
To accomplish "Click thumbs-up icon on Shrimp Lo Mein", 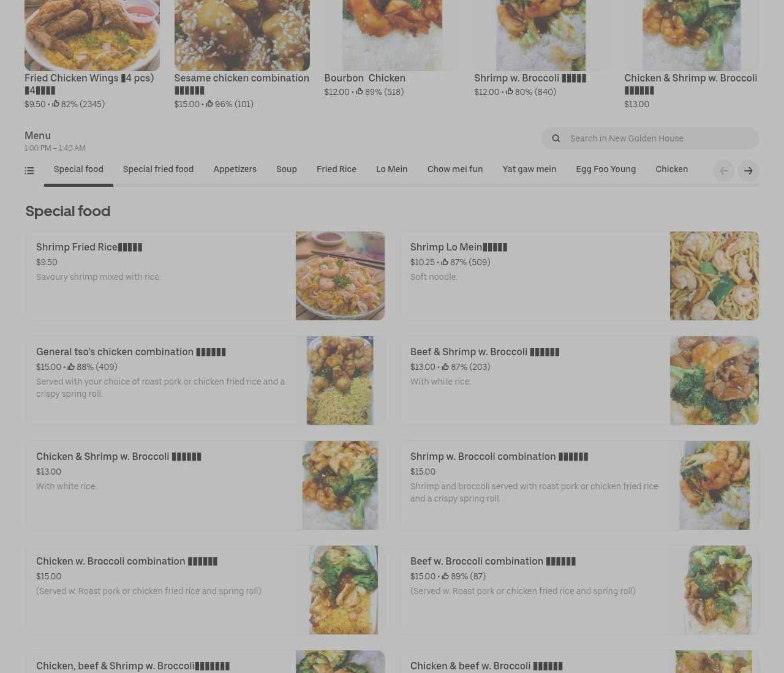I will tap(445, 262).
